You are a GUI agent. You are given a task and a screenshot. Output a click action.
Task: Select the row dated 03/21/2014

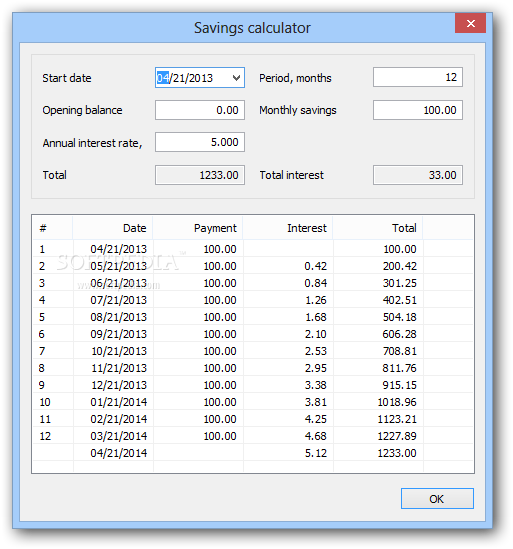[x=252, y=436]
